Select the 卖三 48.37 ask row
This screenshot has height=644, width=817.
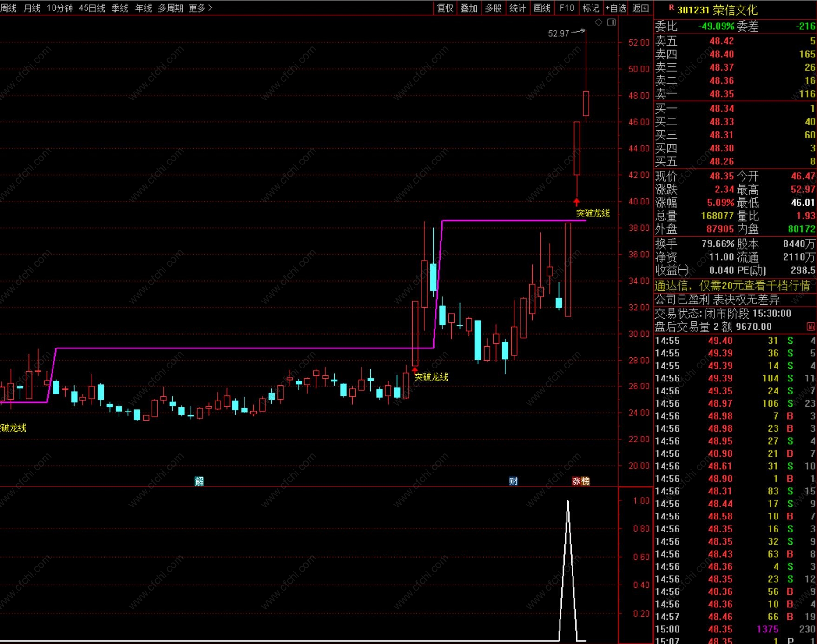735,67
